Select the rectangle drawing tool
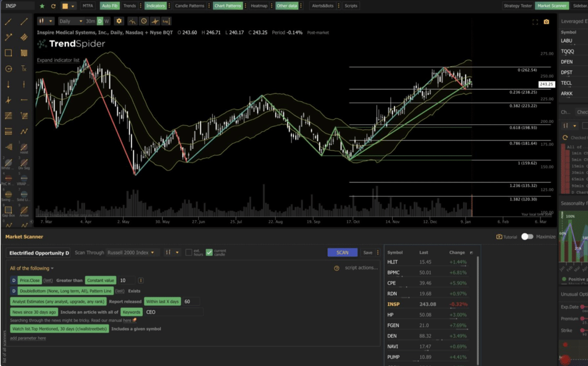The image size is (588, 366). (x=8, y=53)
